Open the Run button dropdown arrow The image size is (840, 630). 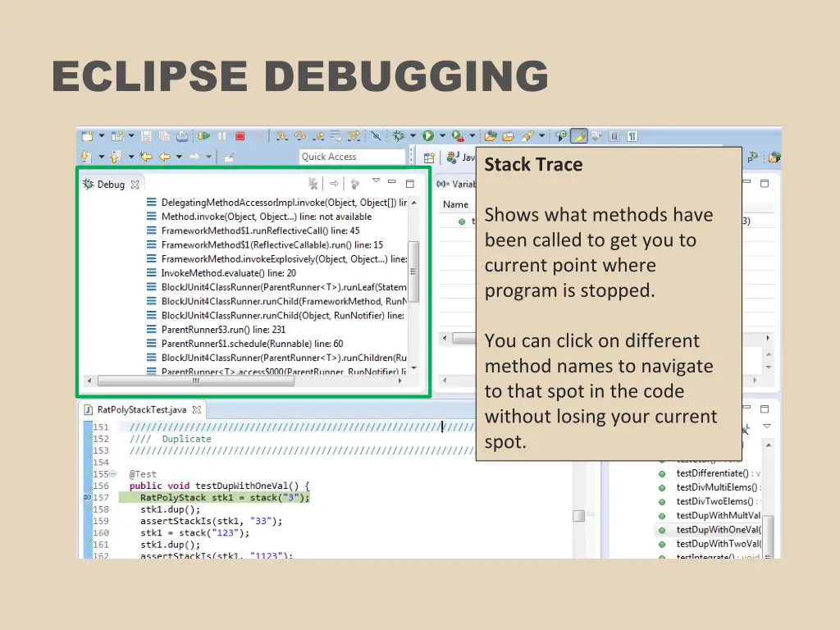442,136
